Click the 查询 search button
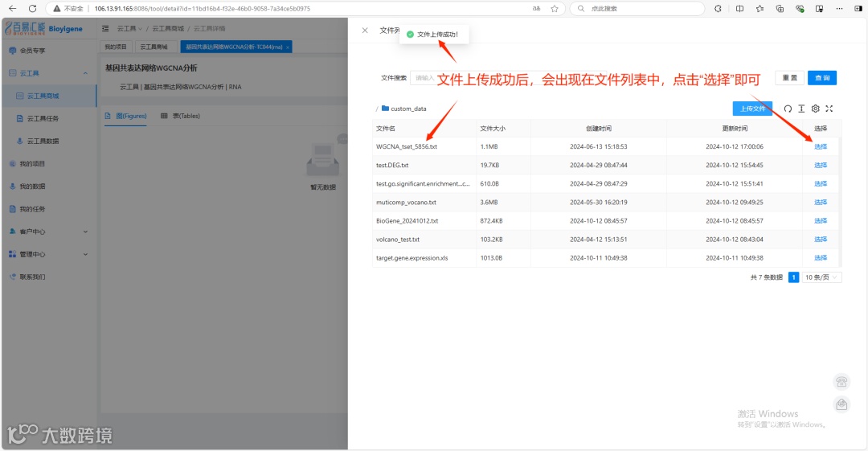This screenshot has height=451, width=868. [x=822, y=78]
